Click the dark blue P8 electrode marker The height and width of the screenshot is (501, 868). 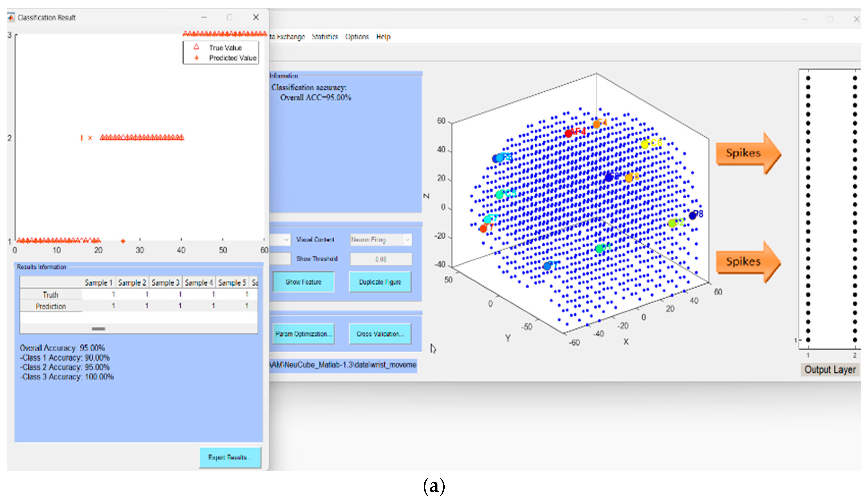pyautogui.click(x=693, y=216)
